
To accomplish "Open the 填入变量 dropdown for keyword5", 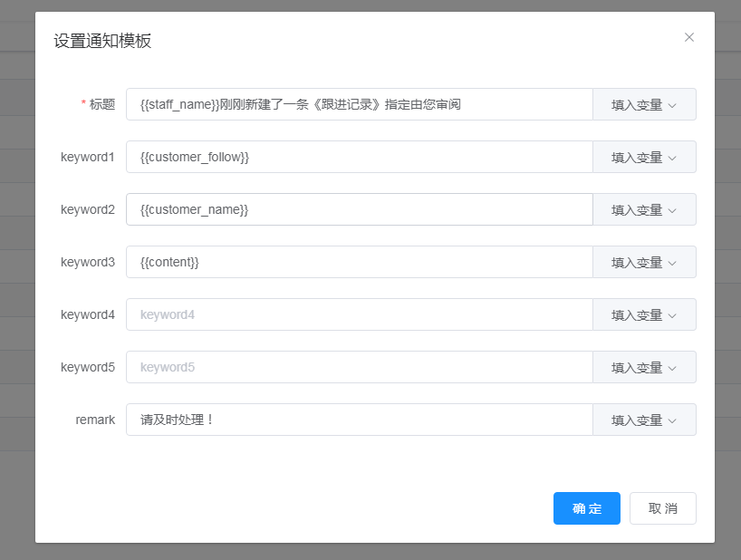I will (x=639, y=367).
